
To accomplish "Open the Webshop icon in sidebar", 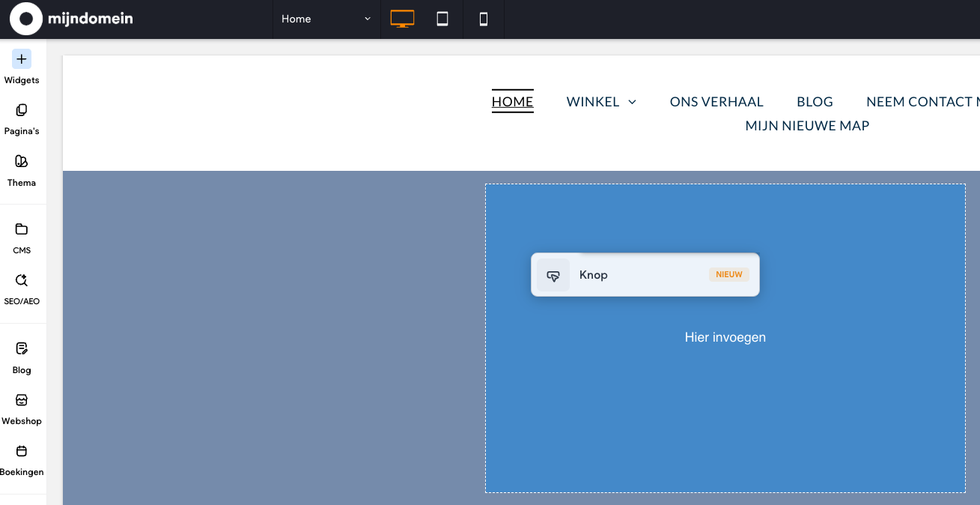I will click(x=22, y=400).
